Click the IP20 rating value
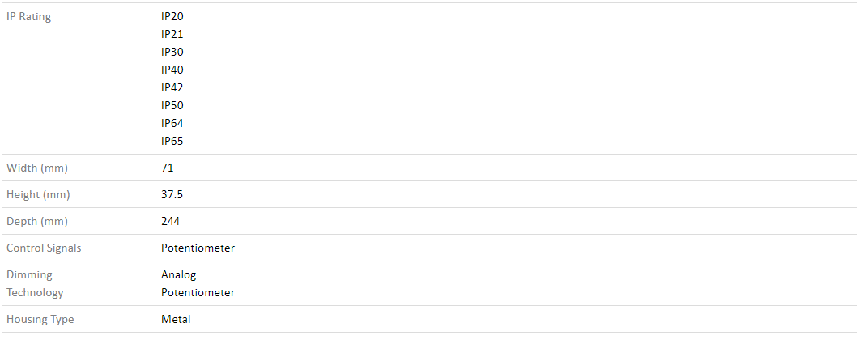This screenshot has height=344, width=868. pos(172,16)
